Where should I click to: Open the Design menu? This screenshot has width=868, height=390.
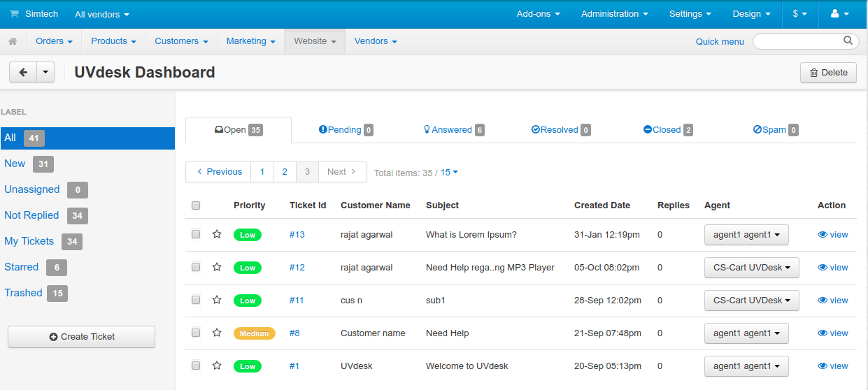(x=752, y=14)
